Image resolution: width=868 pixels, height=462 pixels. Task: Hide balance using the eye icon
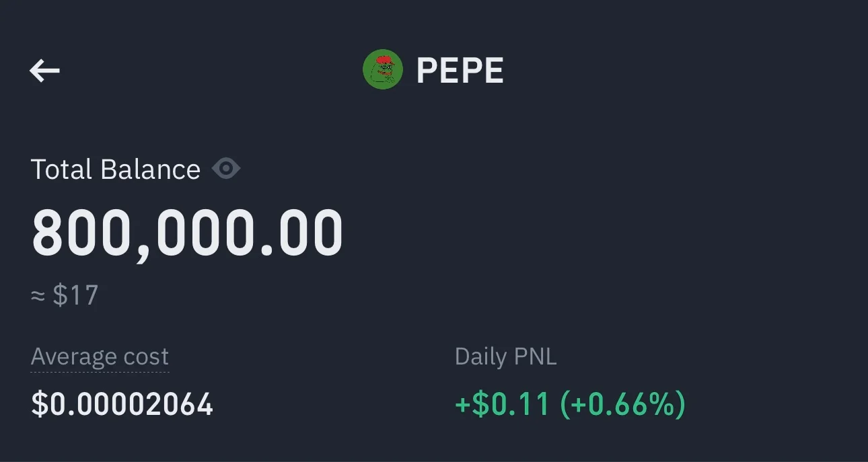click(226, 169)
